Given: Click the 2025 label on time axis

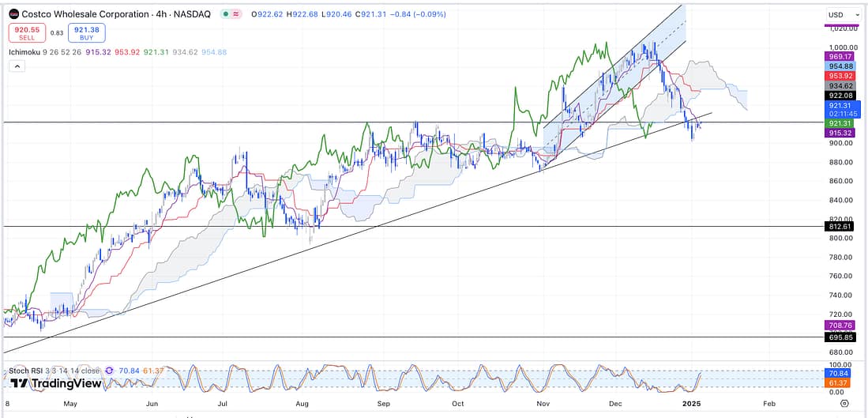Looking at the screenshot, I should coord(692,403).
